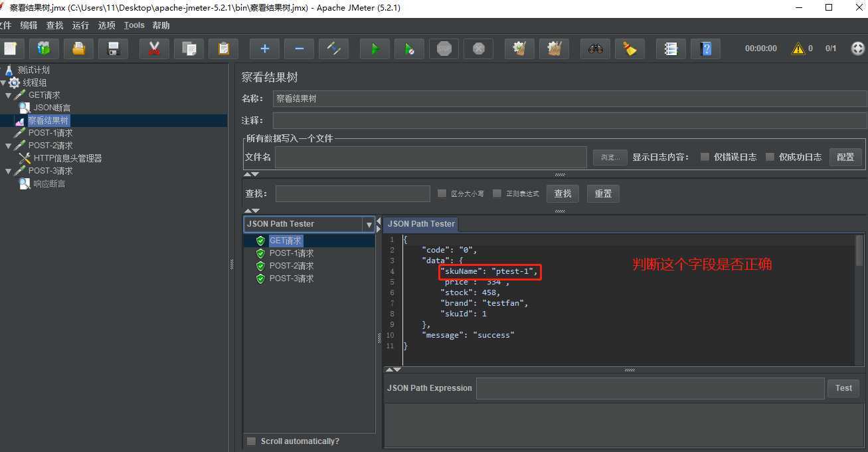This screenshot has height=452, width=868.
Task: Click the Toggle enable/disable icon
Action: (x=333, y=49)
